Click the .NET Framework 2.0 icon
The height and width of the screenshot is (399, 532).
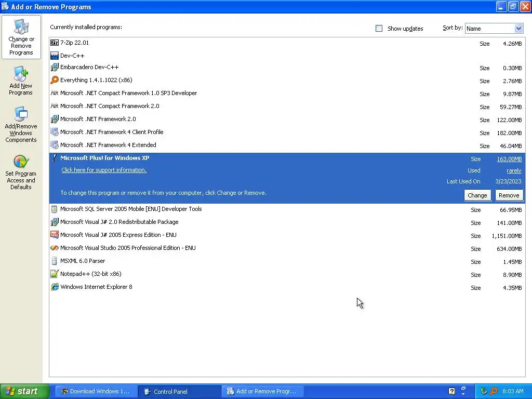[x=54, y=119]
